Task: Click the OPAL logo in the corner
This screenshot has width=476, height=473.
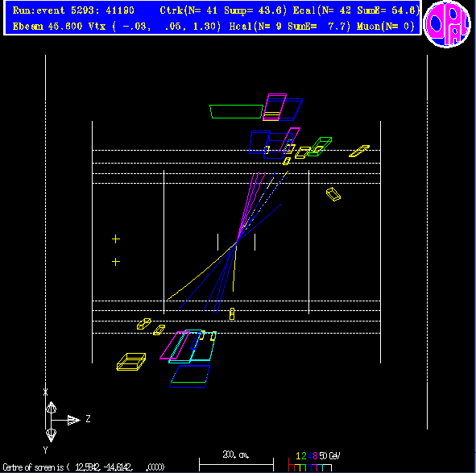Action: [x=446, y=24]
